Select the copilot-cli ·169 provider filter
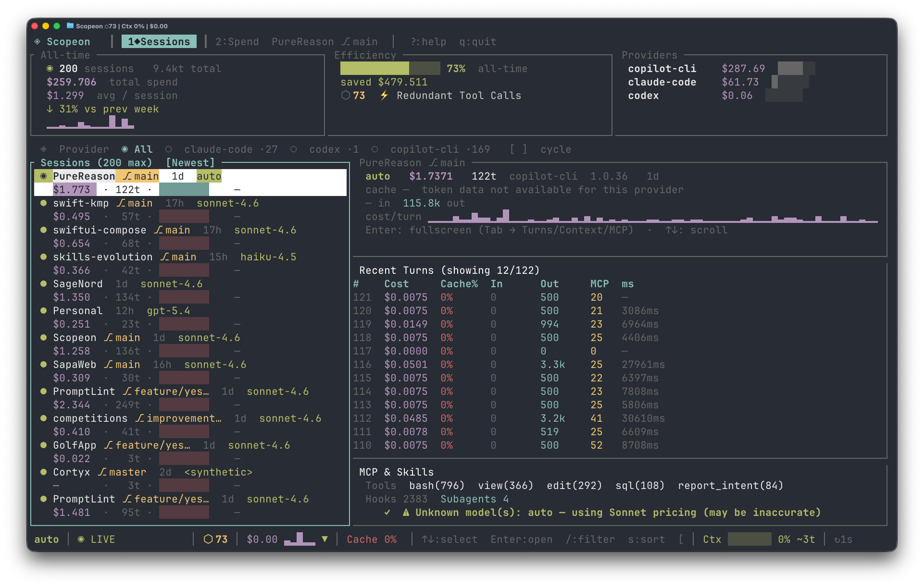The image size is (924, 587). (x=431, y=149)
